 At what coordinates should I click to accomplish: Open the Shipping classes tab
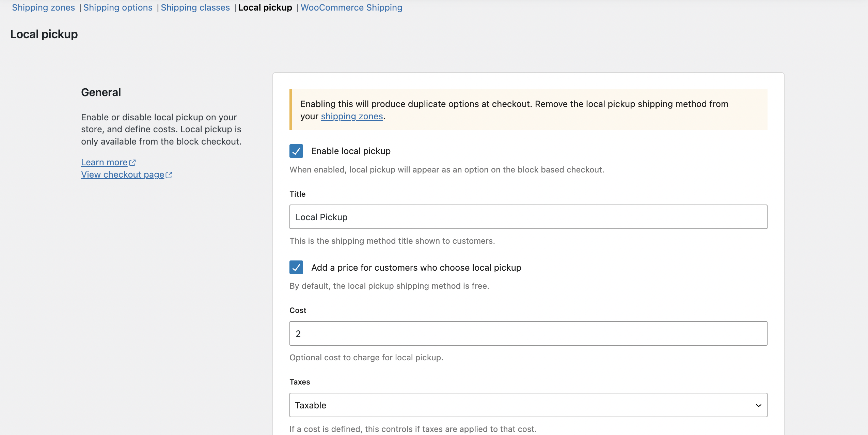(x=195, y=7)
